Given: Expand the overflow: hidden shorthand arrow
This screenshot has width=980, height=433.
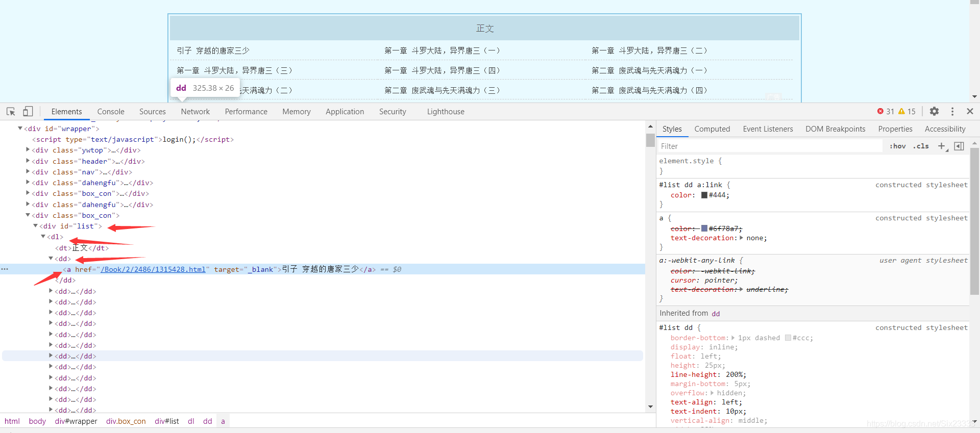Looking at the screenshot, I should (713, 393).
